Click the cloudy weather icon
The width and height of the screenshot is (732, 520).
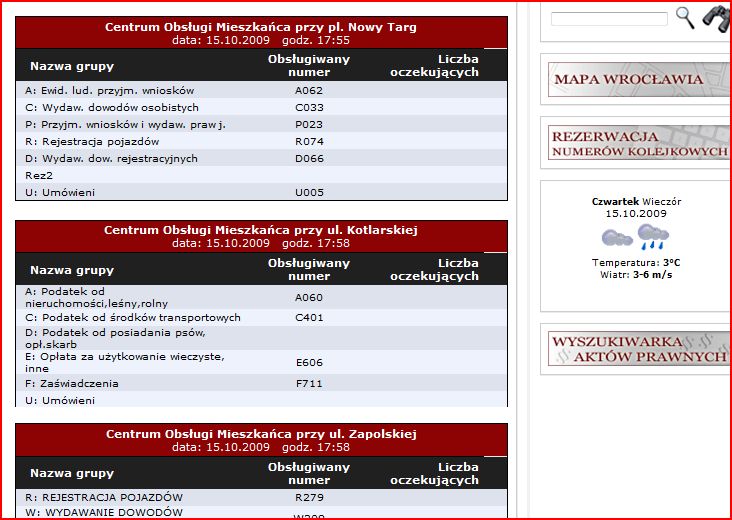617,238
